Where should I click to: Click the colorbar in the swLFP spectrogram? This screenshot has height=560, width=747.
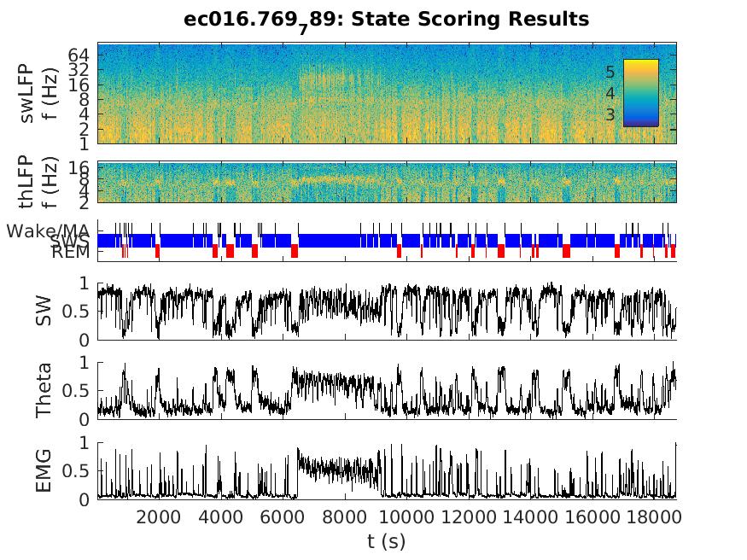point(640,92)
